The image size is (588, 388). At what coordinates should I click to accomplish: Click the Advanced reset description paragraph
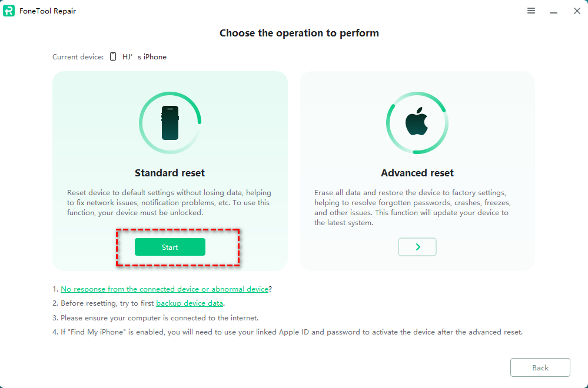point(412,208)
